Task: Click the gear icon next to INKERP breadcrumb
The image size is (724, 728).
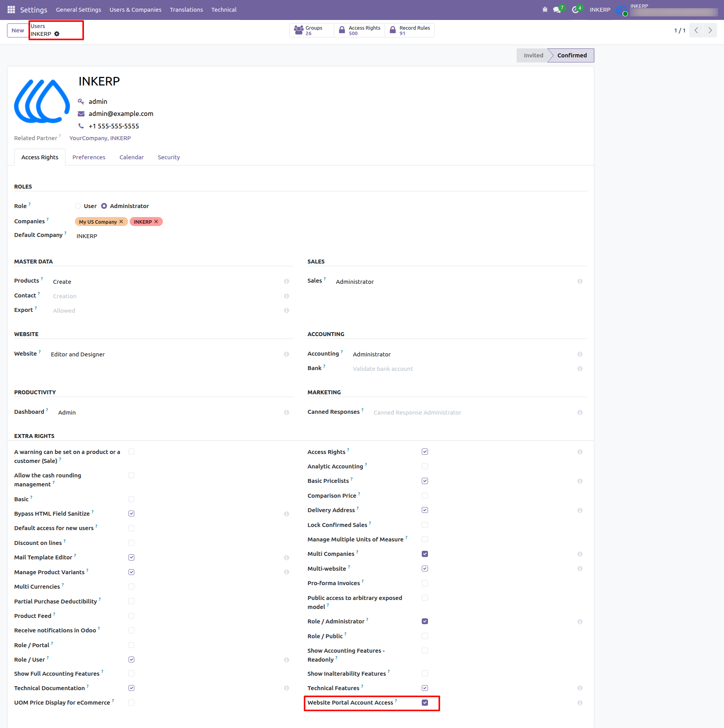Action: pyautogui.click(x=57, y=34)
